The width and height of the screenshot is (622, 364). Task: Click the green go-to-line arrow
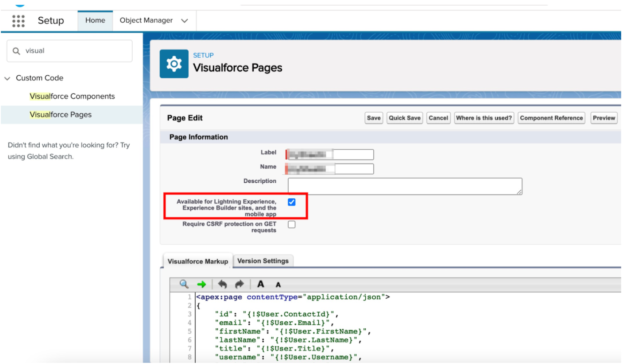[x=201, y=284]
